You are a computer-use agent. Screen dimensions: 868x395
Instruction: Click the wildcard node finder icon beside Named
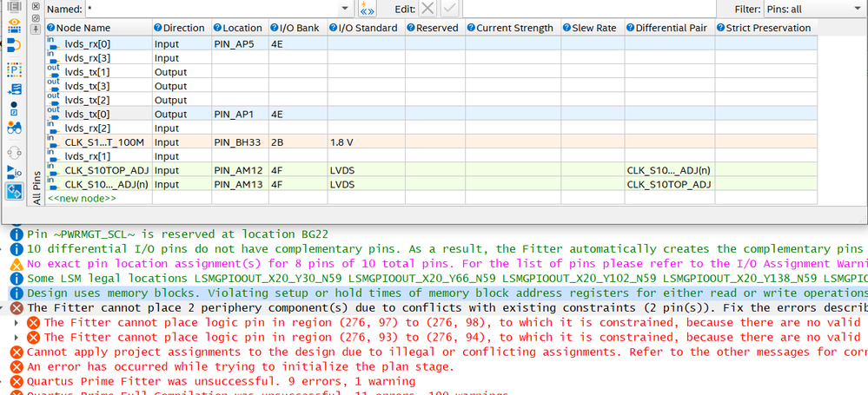coord(367,10)
